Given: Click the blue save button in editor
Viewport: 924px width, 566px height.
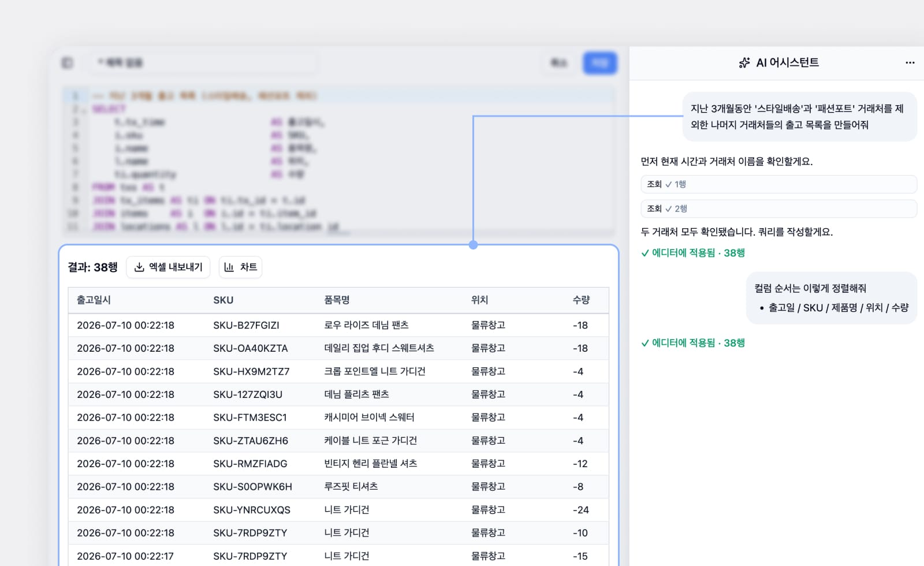Looking at the screenshot, I should click(x=600, y=62).
